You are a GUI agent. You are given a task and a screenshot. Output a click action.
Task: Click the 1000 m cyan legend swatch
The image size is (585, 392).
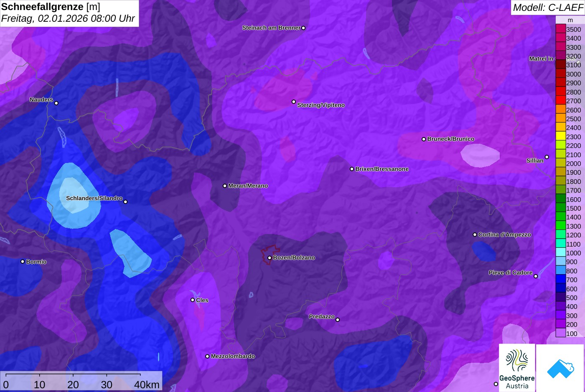click(560, 252)
